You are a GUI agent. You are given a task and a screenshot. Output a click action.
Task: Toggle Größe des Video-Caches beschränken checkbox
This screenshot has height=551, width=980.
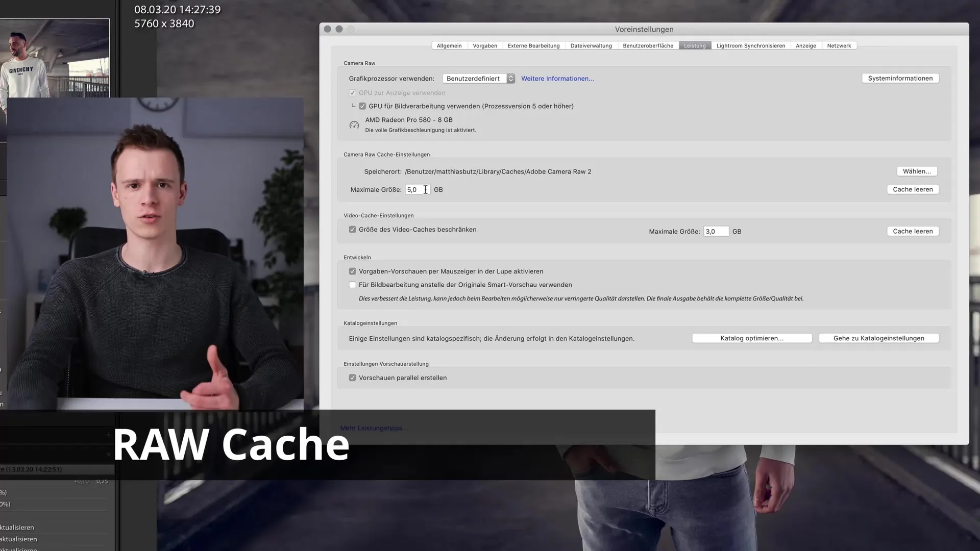point(352,230)
